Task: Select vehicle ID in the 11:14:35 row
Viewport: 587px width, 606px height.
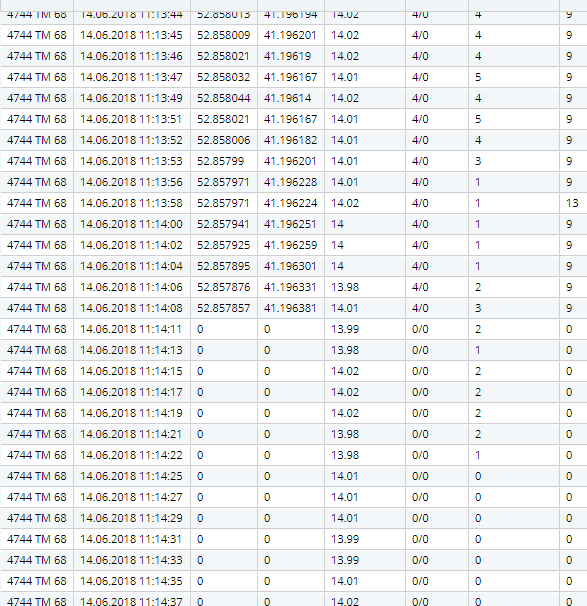Action: tap(37, 581)
